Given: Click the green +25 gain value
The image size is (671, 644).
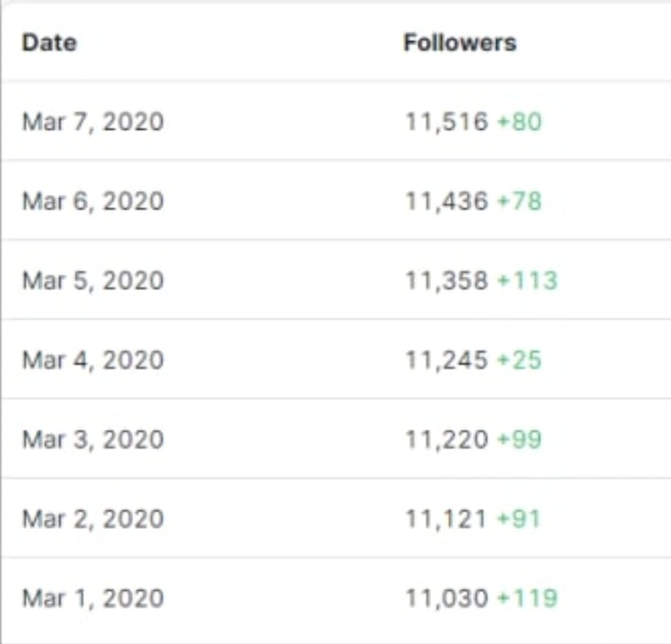Looking at the screenshot, I should (x=520, y=360).
